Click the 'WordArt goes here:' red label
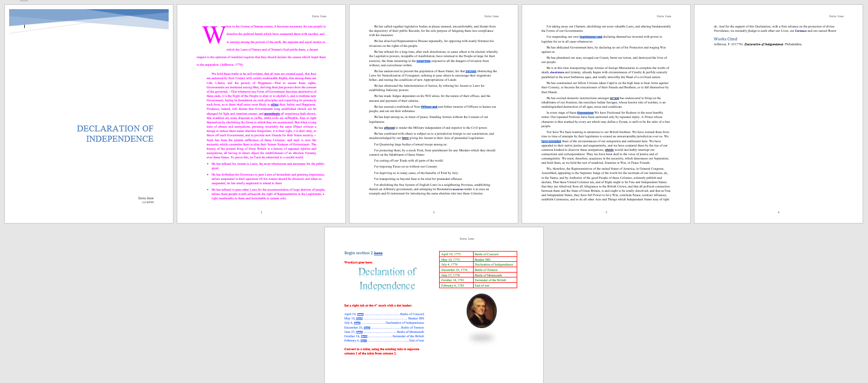The image size is (868, 383). click(358, 262)
